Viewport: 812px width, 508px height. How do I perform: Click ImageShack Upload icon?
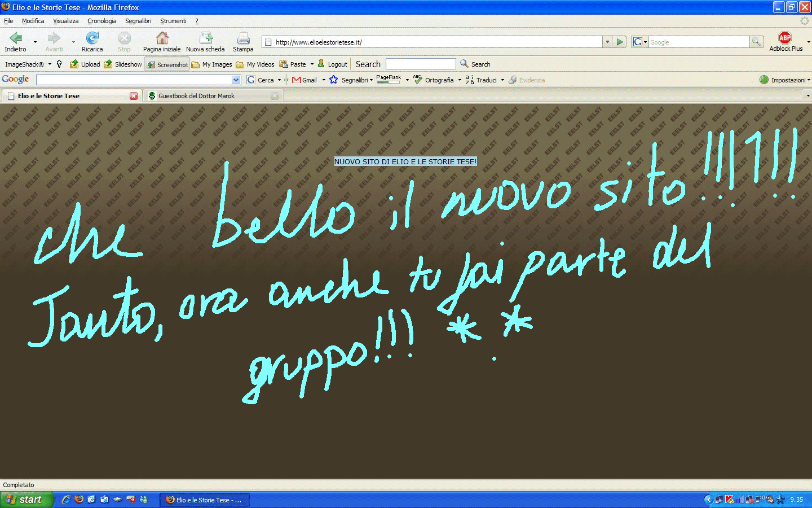[x=85, y=64]
